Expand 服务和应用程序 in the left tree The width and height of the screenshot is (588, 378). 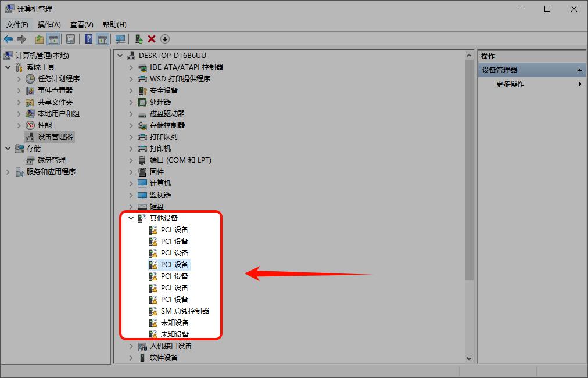point(8,172)
